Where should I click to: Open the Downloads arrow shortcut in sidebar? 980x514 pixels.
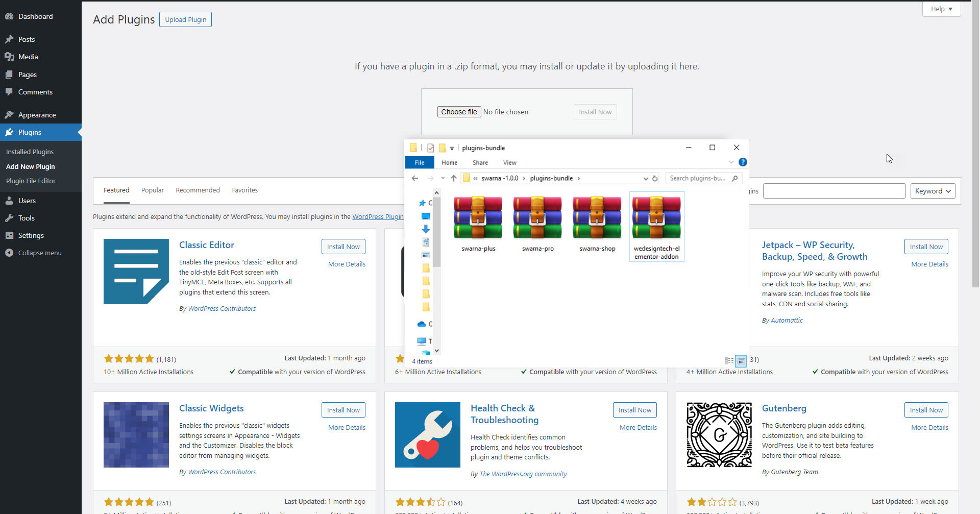(426, 229)
